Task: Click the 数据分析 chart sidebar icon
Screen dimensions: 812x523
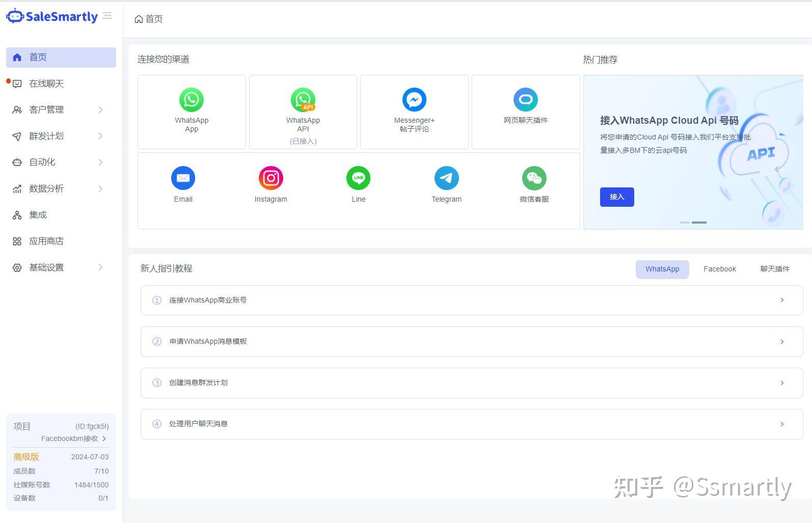Action: point(17,189)
